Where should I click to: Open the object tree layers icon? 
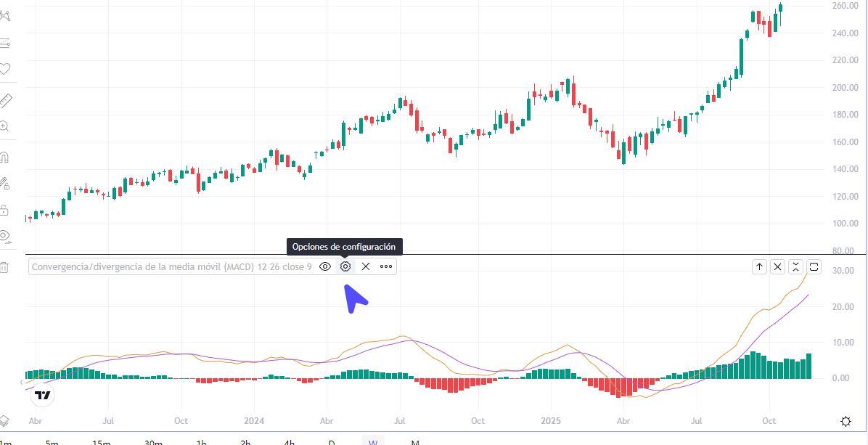pos(4,421)
